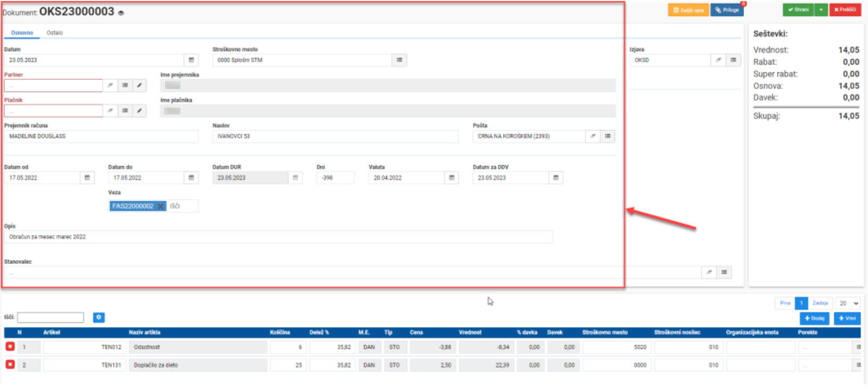Open Poreklo lookup for row TEN012
The image size is (868, 390).
point(858,347)
